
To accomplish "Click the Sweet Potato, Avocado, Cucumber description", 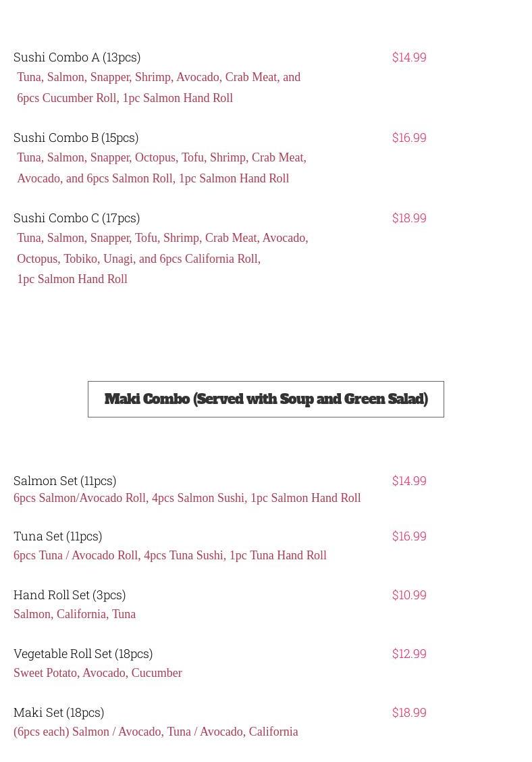I will (x=98, y=673).
